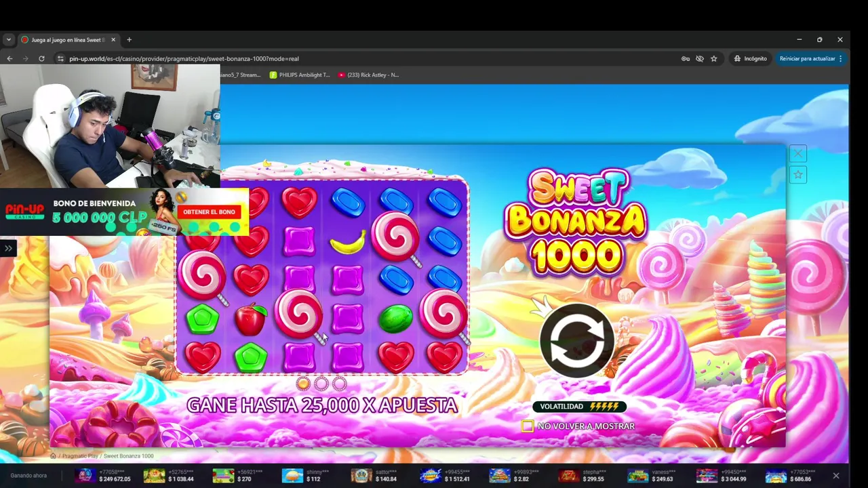Click the Incógnito indicator
This screenshot has width=868, height=488.
pos(750,59)
